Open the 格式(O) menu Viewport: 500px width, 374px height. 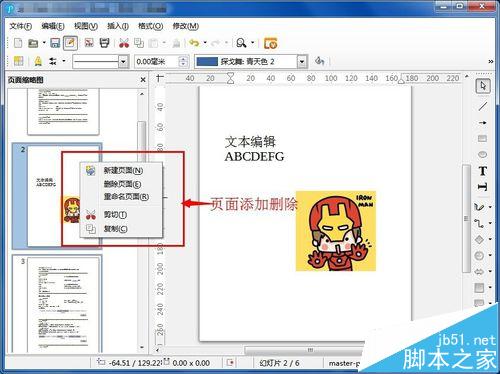tap(150, 26)
